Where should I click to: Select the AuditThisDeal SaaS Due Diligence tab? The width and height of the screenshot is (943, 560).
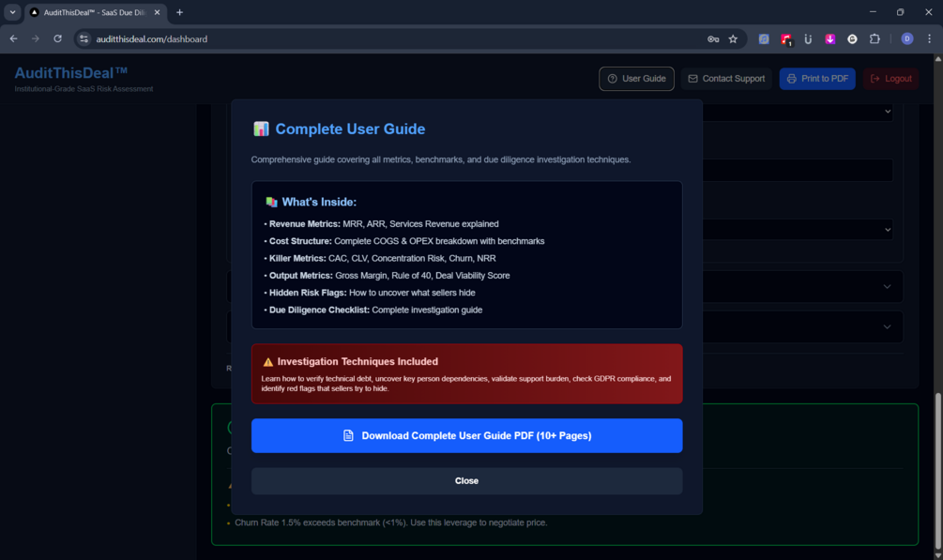(97, 12)
